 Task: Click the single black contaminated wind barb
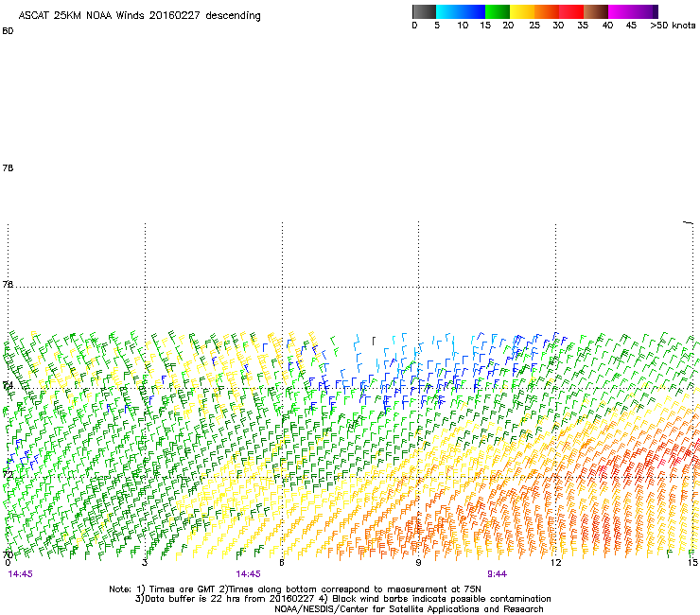coord(374,341)
